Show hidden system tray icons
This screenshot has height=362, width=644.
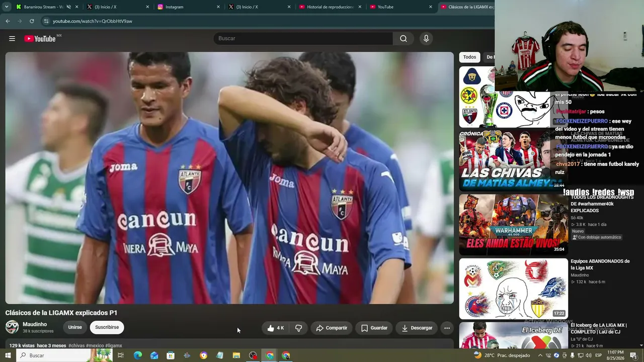click(x=540, y=355)
